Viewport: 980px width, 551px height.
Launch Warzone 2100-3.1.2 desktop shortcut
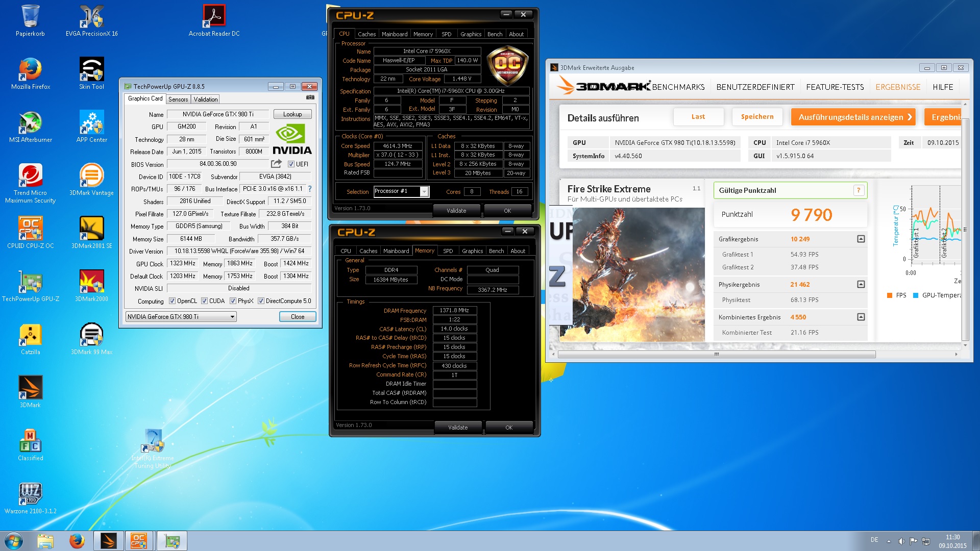31,498
